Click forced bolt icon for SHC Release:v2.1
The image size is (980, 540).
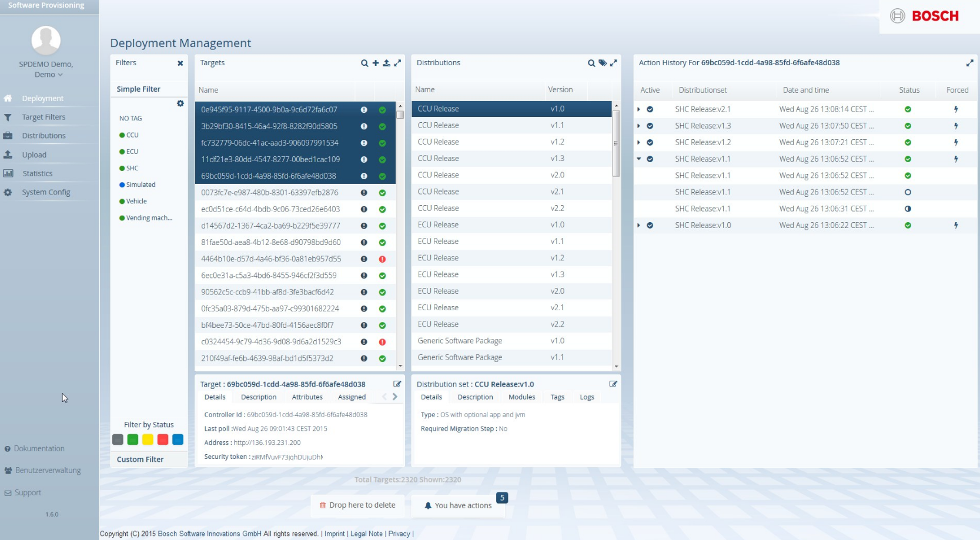[956, 109]
